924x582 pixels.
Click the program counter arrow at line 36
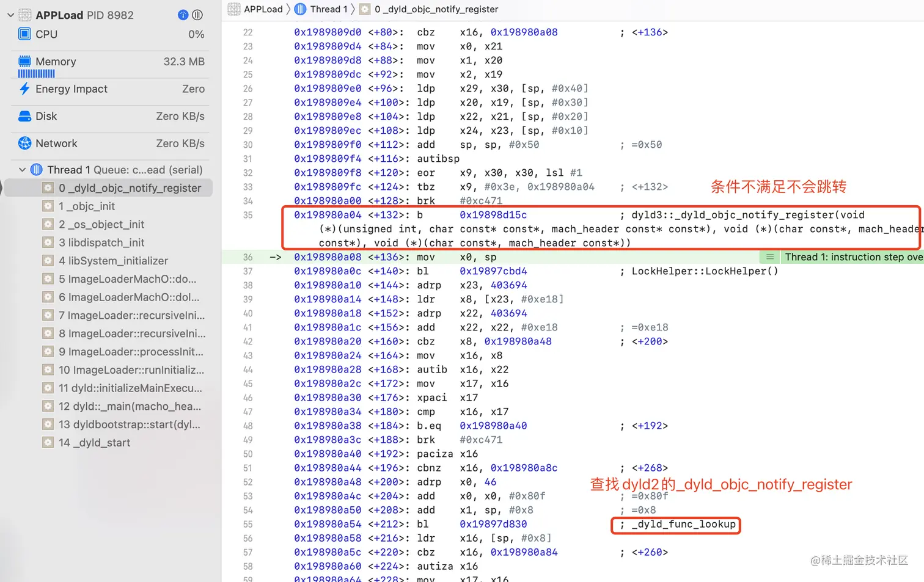pos(276,257)
